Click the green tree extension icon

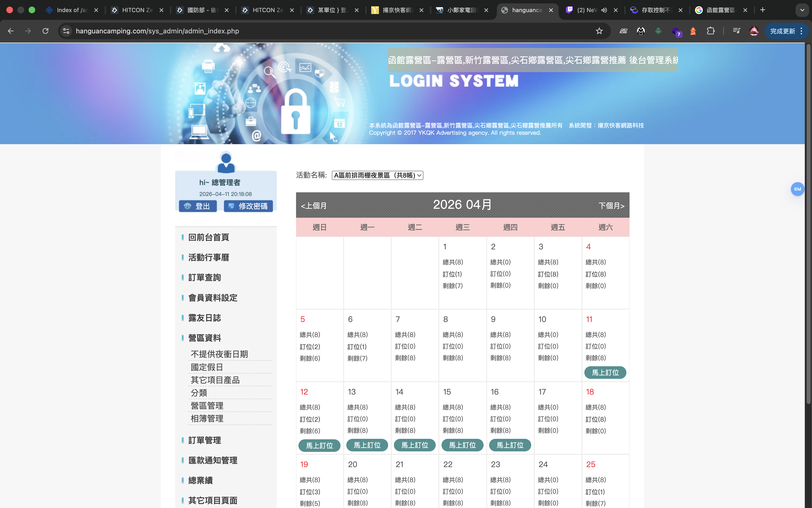click(x=658, y=31)
